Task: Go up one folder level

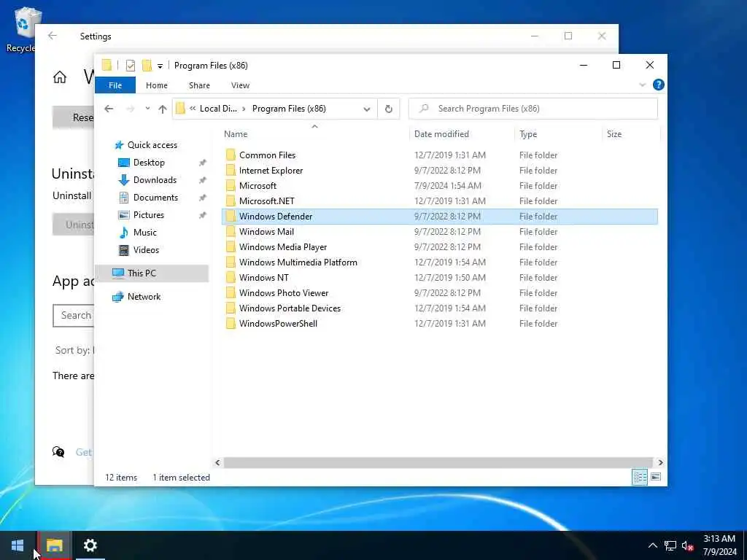Action: click(x=163, y=109)
